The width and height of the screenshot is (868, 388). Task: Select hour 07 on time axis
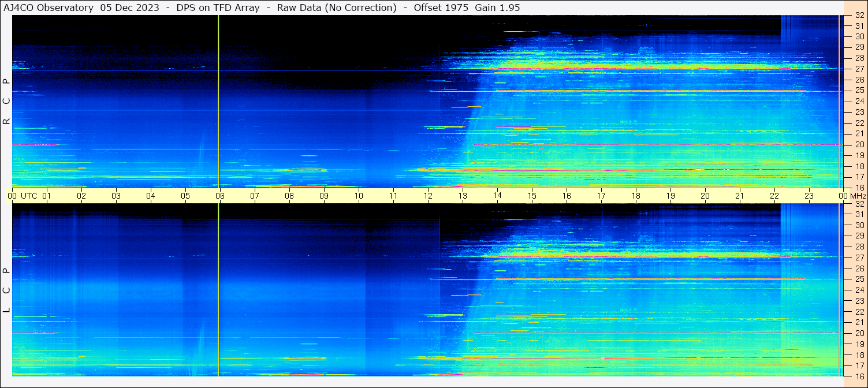[x=255, y=196]
